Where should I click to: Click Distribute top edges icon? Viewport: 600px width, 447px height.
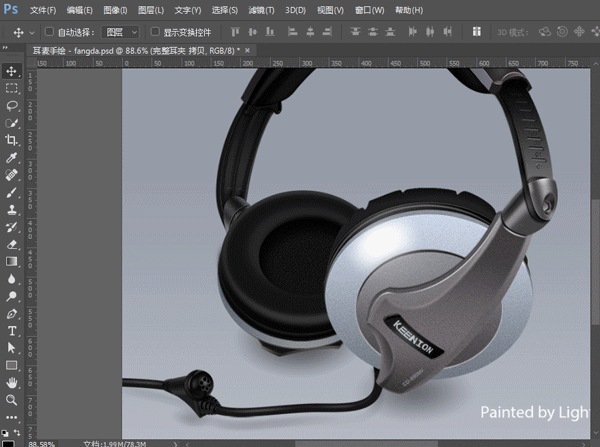pos(355,32)
